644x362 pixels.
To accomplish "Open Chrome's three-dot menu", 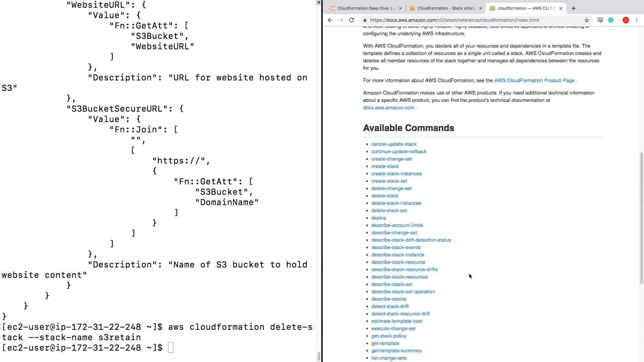I will point(637,20).
